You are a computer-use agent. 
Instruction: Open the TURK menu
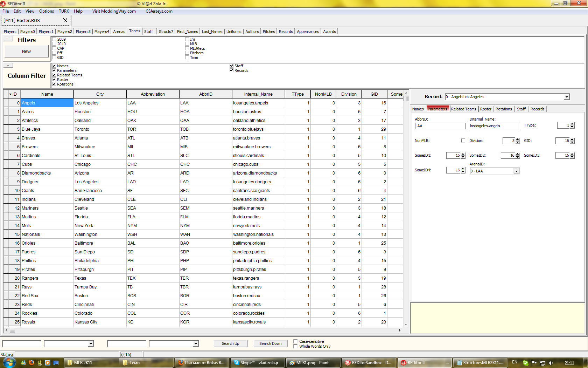point(64,11)
